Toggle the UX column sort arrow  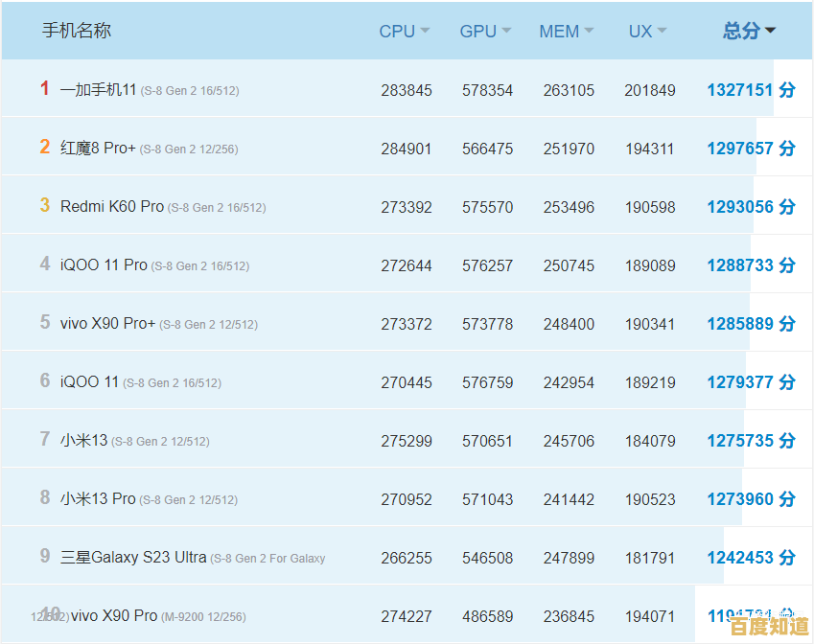point(662,31)
